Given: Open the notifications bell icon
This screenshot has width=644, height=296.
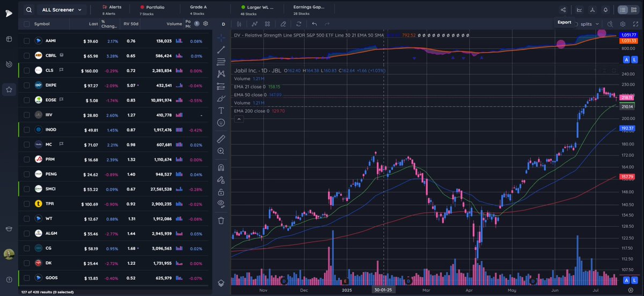Looking at the screenshot, I should point(605,10).
